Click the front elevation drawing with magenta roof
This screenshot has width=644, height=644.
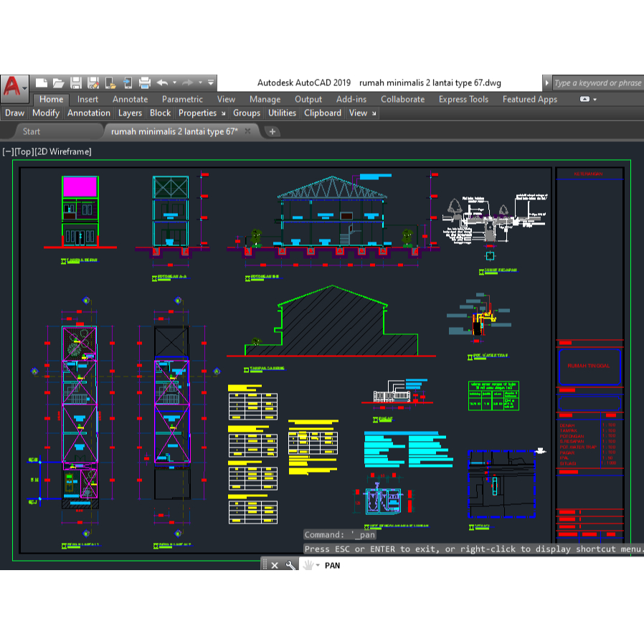coord(80,212)
